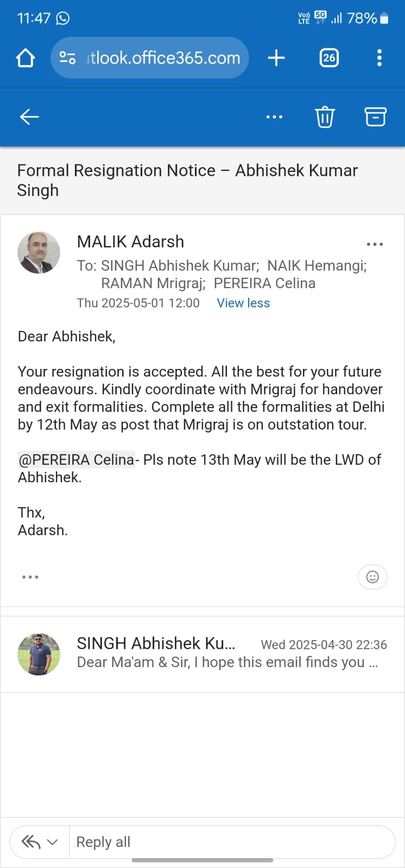The image size is (405, 868).
Task: Expand the SINGH Abhishek Kumar message
Action: click(x=228, y=654)
